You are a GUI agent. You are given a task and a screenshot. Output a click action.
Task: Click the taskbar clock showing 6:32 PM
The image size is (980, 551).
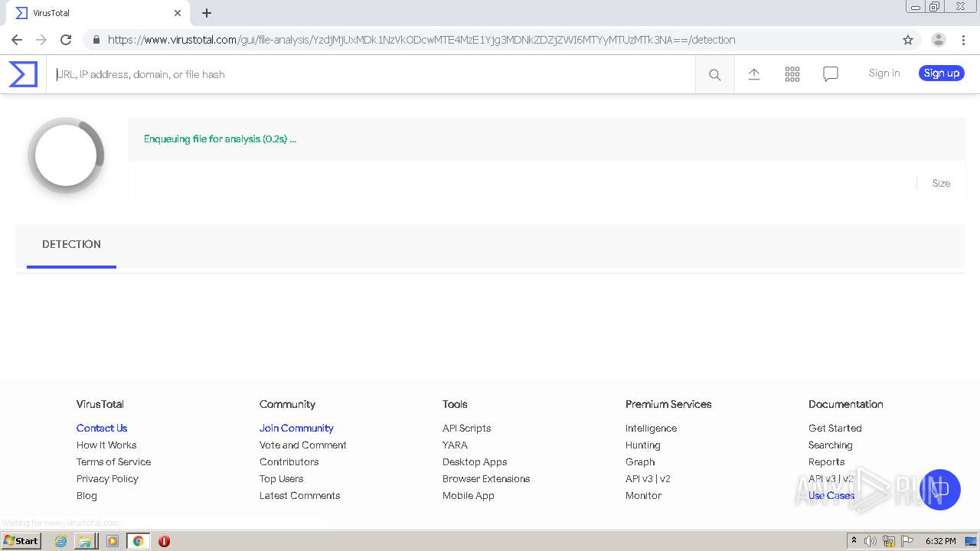click(941, 541)
